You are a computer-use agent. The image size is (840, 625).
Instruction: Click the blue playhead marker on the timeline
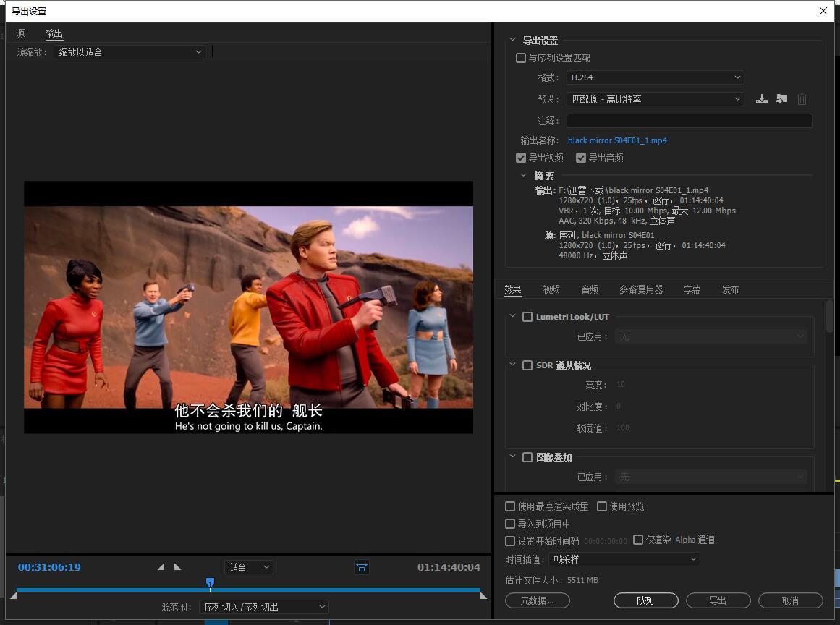click(210, 582)
